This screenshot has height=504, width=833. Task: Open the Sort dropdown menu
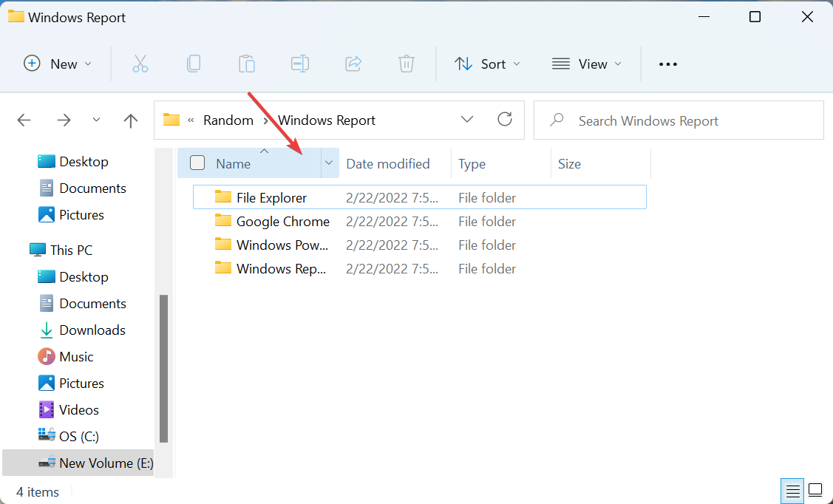coord(487,64)
